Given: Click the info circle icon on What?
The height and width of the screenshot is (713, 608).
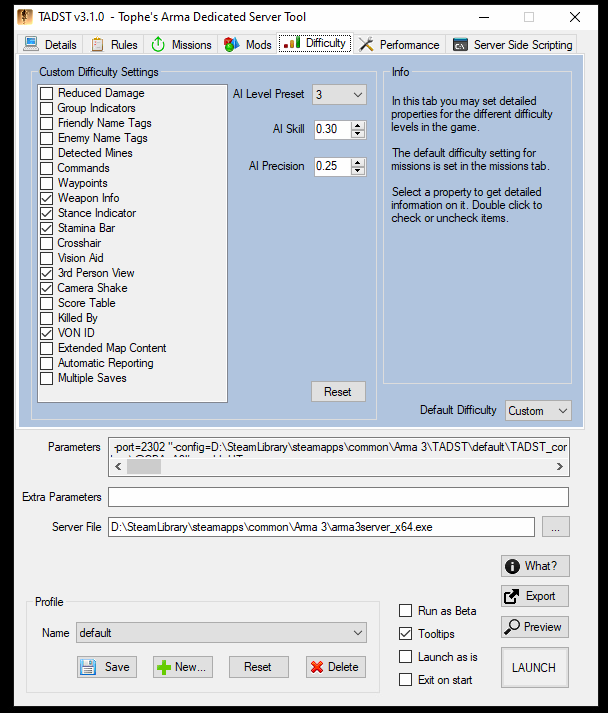Looking at the screenshot, I should [512, 566].
